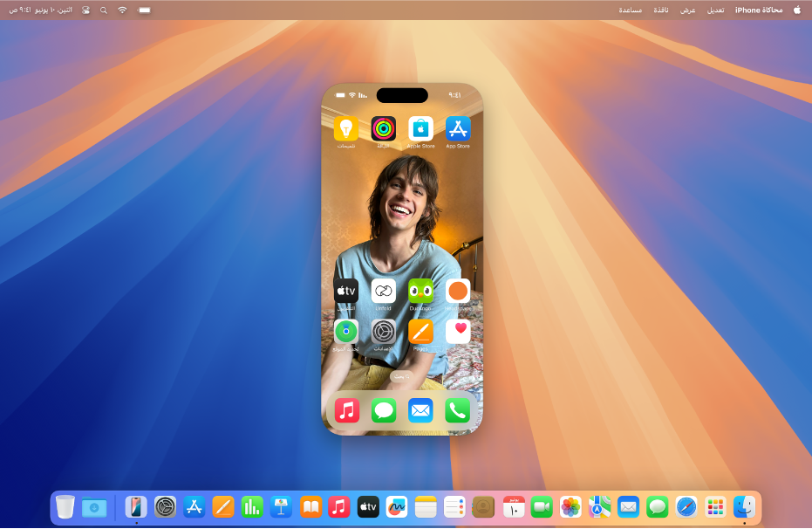
Task: Tap the search pill on iPhone home screen
Action: click(402, 375)
